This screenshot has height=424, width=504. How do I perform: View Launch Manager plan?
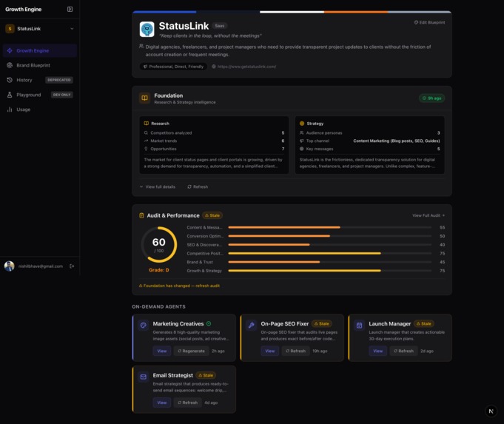378,351
